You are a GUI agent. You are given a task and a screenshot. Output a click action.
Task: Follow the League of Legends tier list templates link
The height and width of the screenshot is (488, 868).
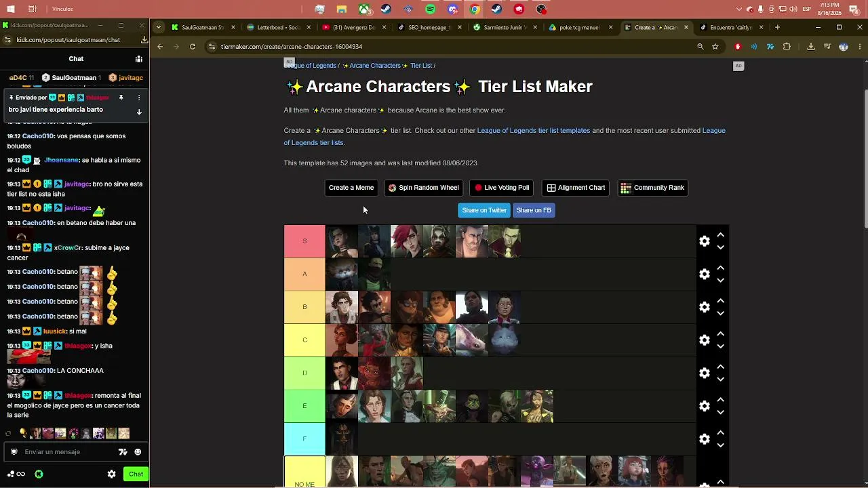(534, 130)
